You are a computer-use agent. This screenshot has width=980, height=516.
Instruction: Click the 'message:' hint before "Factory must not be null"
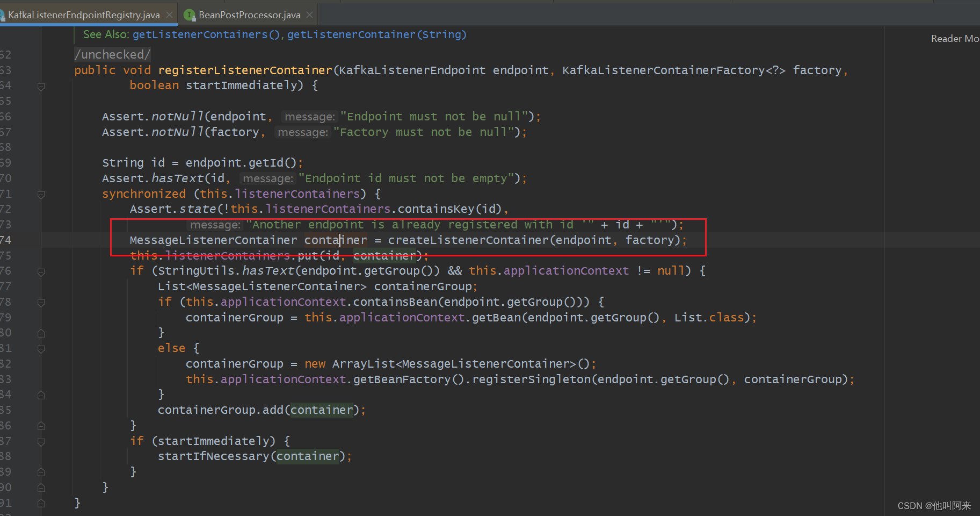[303, 132]
